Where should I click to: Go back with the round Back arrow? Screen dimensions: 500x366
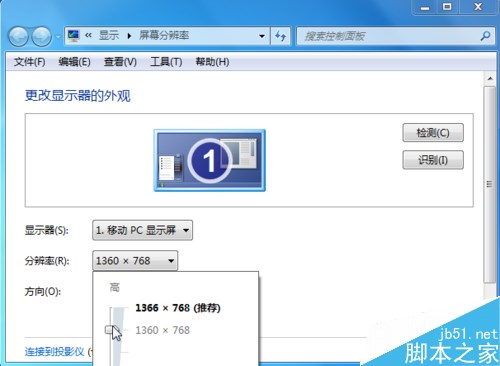[19, 36]
